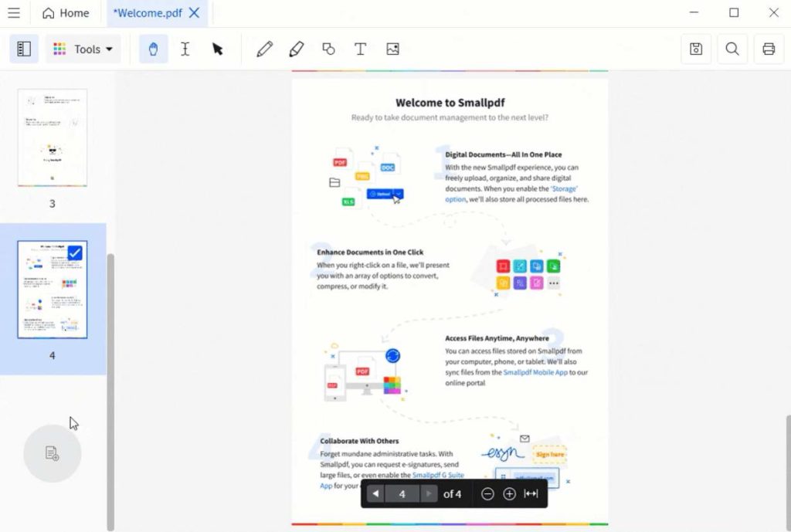Select the Highlighter tool
This screenshot has height=532, width=791.
pyautogui.click(x=297, y=49)
